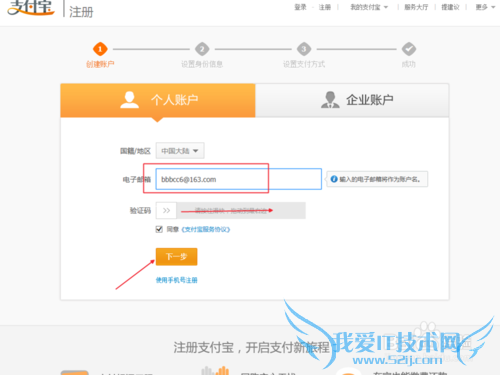Open the 支付宝服务协议 service agreement link

(x=206, y=229)
